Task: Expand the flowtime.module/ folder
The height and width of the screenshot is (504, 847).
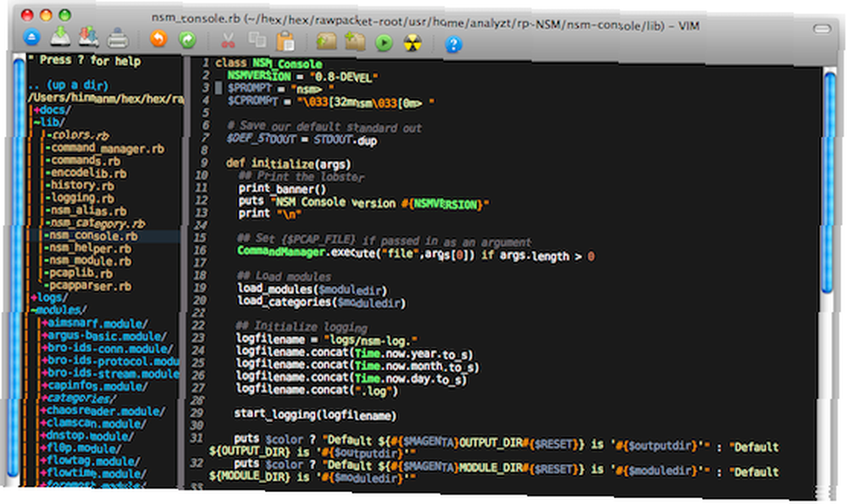Action: [94, 474]
